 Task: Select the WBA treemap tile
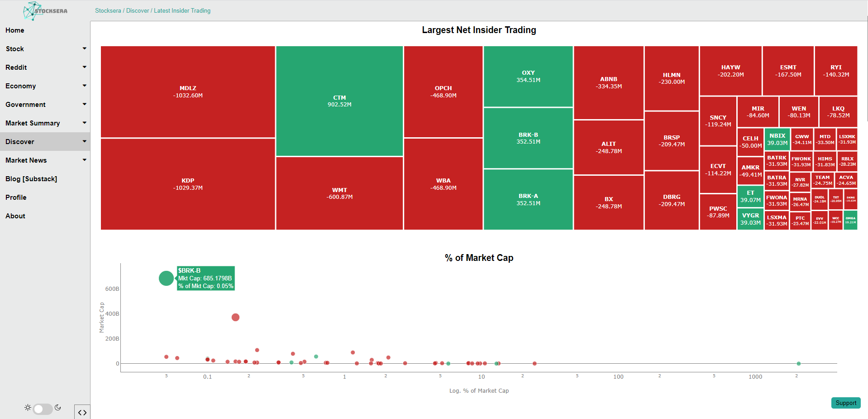(x=443, y=184)
